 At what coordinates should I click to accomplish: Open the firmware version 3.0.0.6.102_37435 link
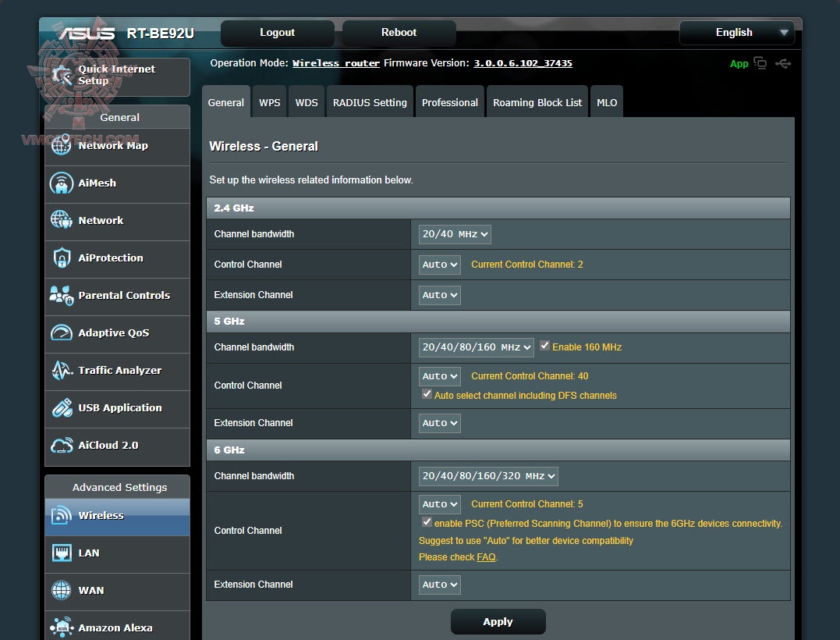point(523,63)
